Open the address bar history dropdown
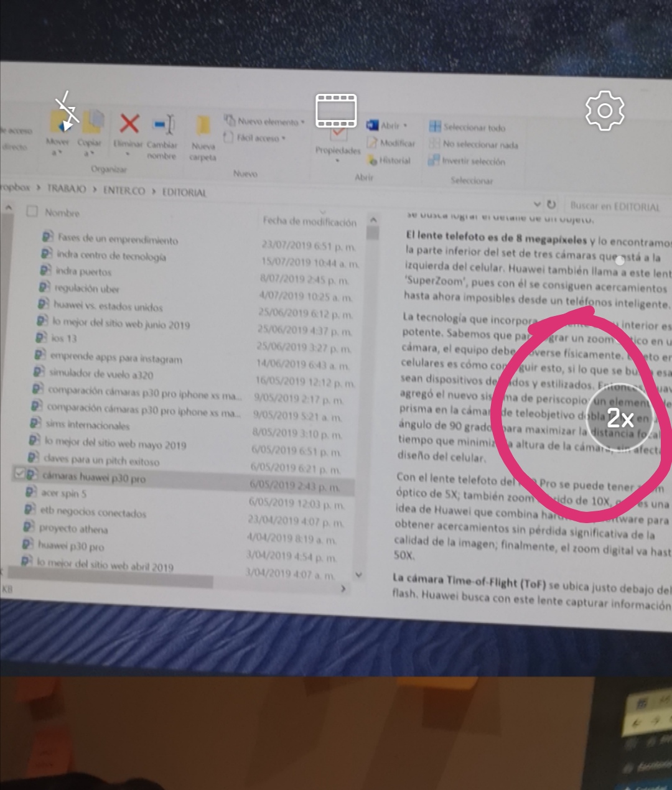The height and width of the screenshot is (790, 672). coord(537,204)
